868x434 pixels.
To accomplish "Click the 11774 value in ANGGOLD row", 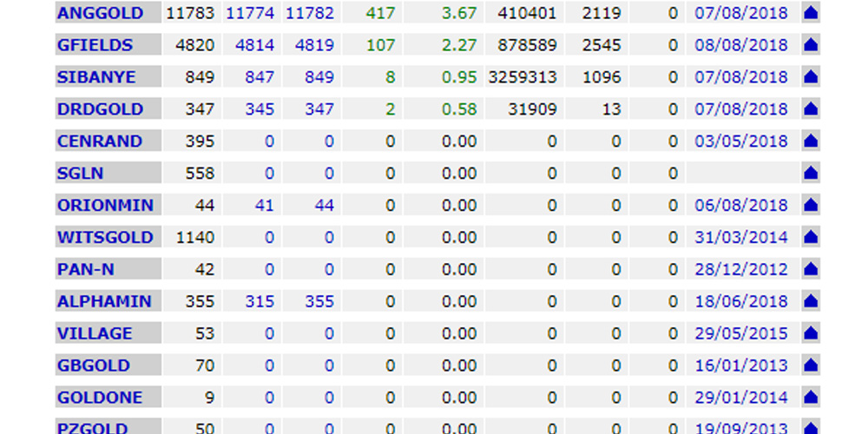I will pyautogui.click(x=250, y=13).
